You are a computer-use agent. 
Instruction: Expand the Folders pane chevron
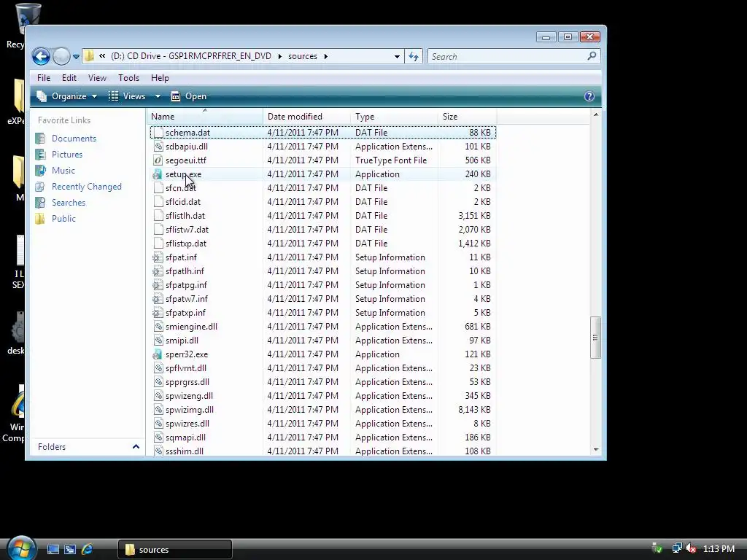coord(136,447)
